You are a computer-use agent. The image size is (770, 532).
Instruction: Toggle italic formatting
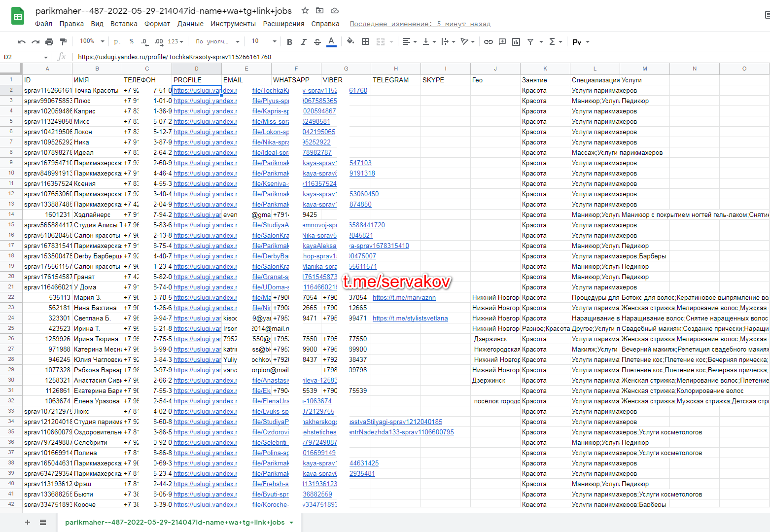(303, 42)
